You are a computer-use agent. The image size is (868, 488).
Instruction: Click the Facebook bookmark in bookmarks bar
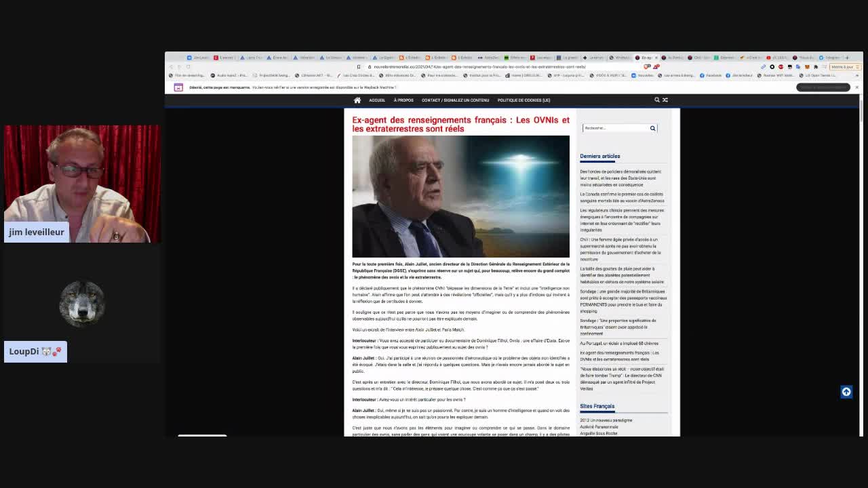pyautogui.click(x=711, y=75)
